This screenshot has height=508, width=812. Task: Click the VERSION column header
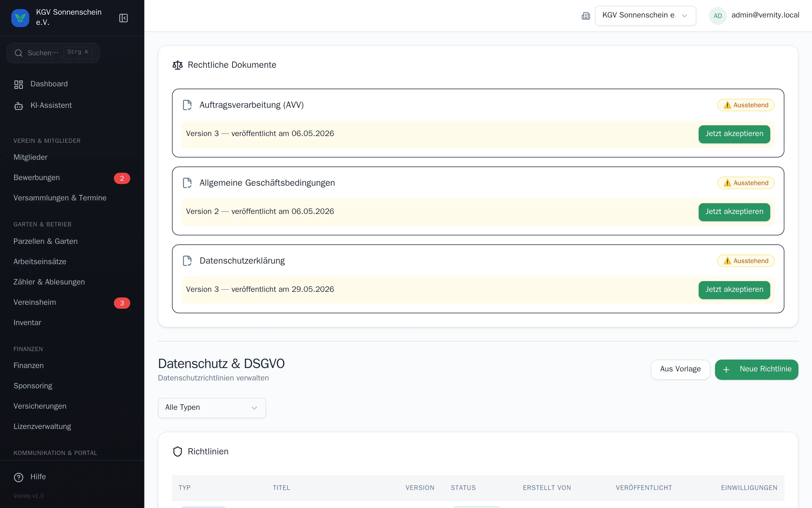[x=420, y=488]
